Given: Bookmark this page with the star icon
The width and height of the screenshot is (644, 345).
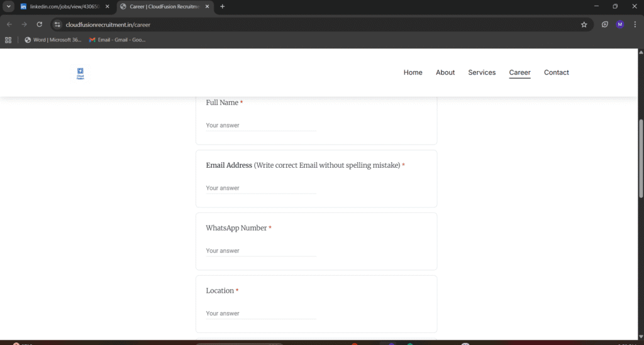Looking at the screenshot, I should 584,25.
